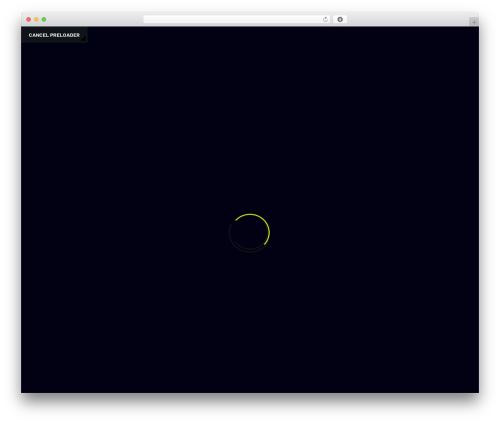Click the hollow center of the spinner
The image size is (500, 423).
(249, 233)
